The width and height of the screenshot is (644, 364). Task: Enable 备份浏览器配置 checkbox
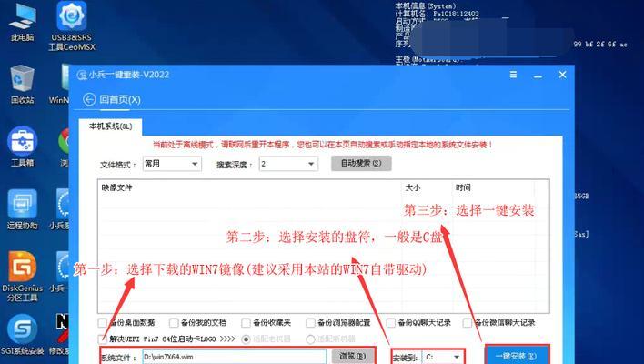point(310,322)
